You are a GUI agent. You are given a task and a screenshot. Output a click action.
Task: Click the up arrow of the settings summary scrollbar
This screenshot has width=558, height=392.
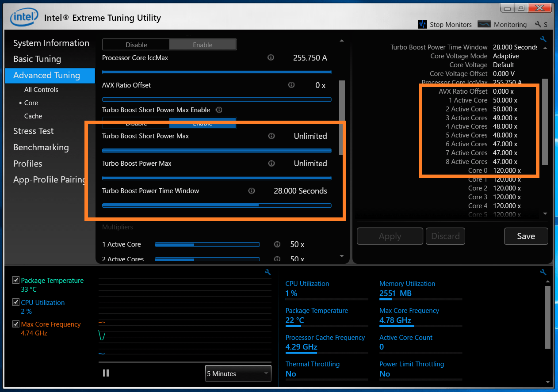coord(545,48)
